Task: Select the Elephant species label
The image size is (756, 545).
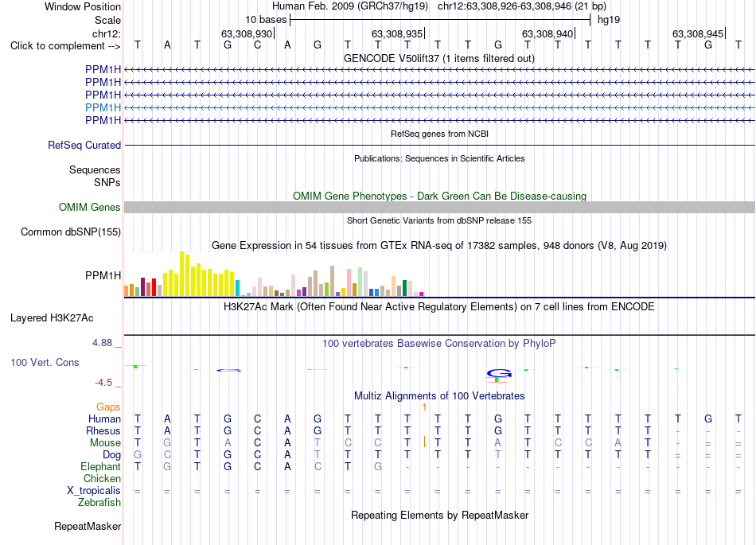Action: (101, 466)
